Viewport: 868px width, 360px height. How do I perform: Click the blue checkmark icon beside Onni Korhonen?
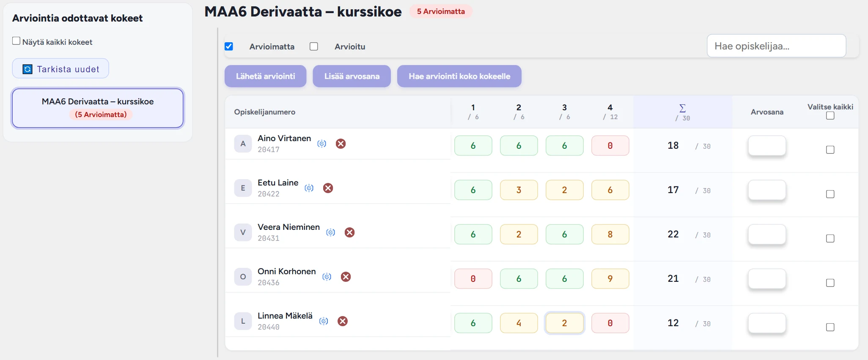tap(327, 277)
